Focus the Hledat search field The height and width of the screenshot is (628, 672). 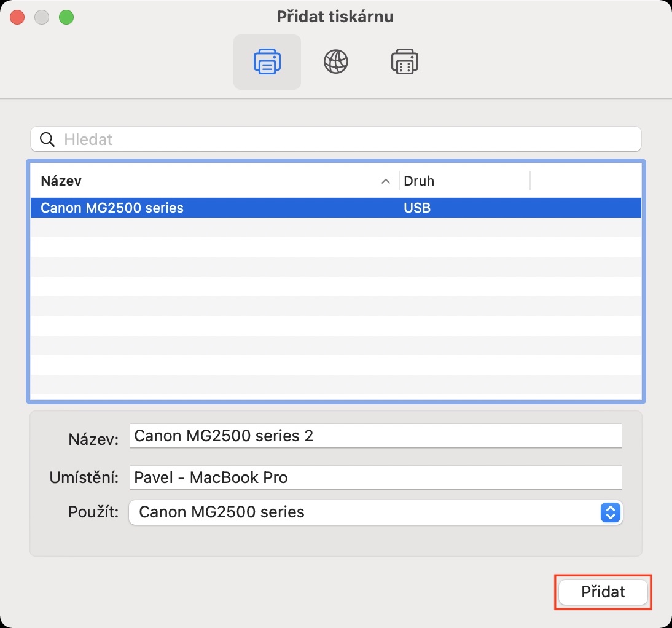(344, 139)
